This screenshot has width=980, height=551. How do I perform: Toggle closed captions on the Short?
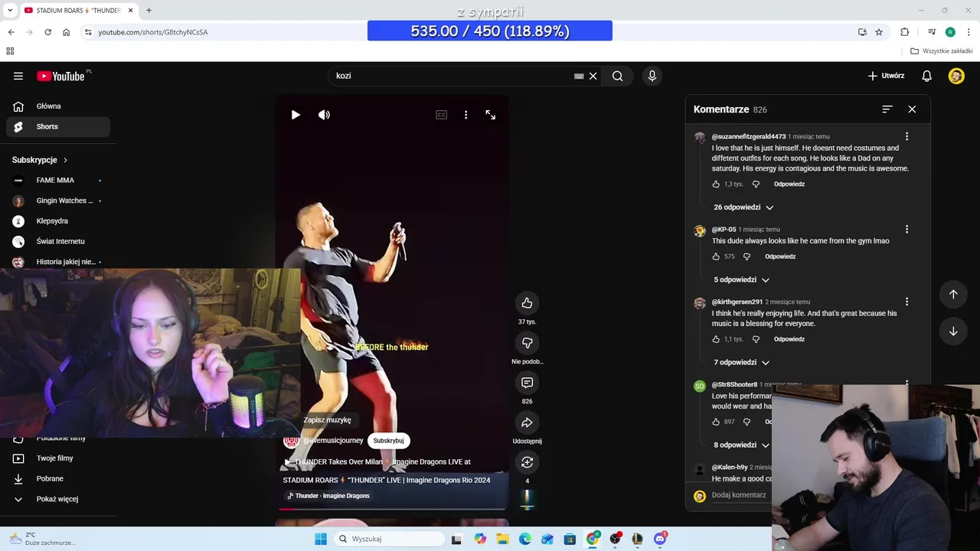(441, 115)
